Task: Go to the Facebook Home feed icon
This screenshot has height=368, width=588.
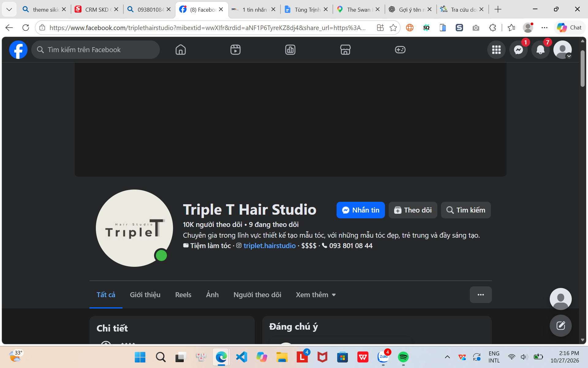Action: click(x=181, y=50)
